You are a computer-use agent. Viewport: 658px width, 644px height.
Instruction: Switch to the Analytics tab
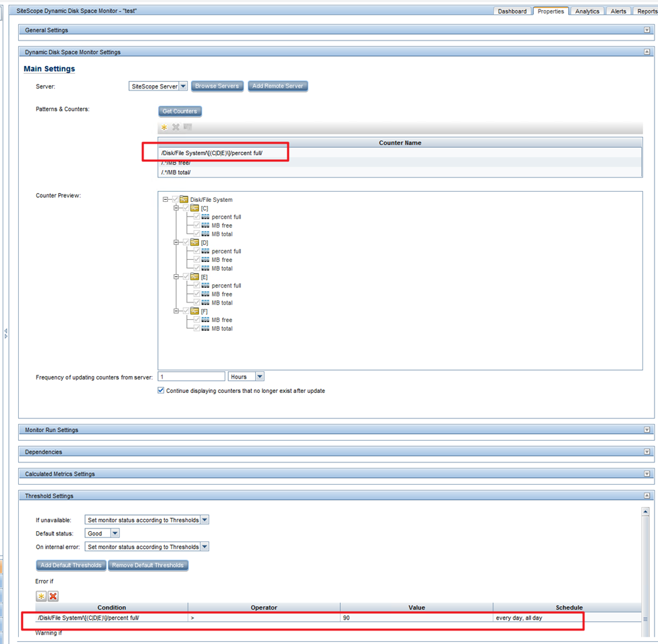587,11
